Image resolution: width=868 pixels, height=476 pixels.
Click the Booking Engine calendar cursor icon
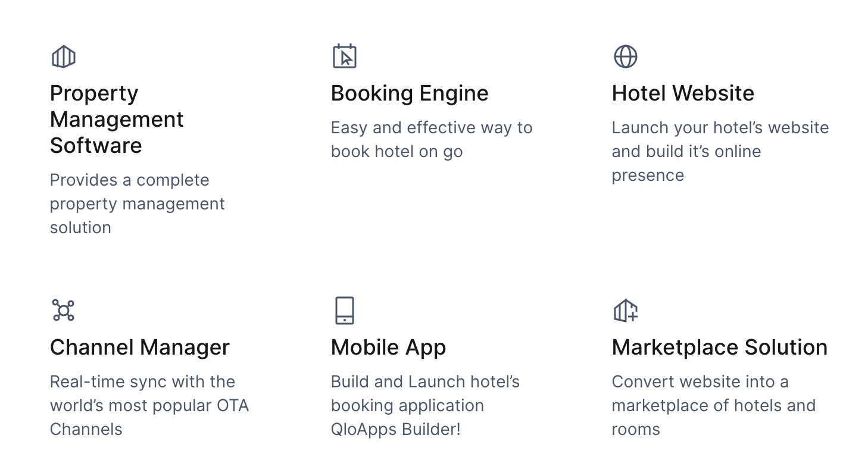coord(344,57)
